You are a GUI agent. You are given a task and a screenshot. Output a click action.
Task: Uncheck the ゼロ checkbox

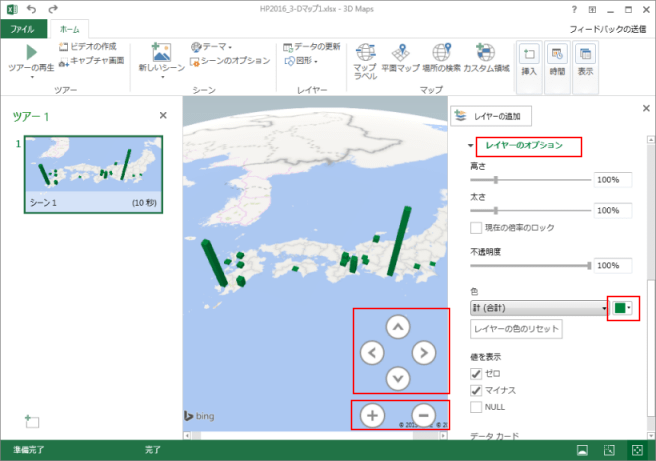point(476,374)
